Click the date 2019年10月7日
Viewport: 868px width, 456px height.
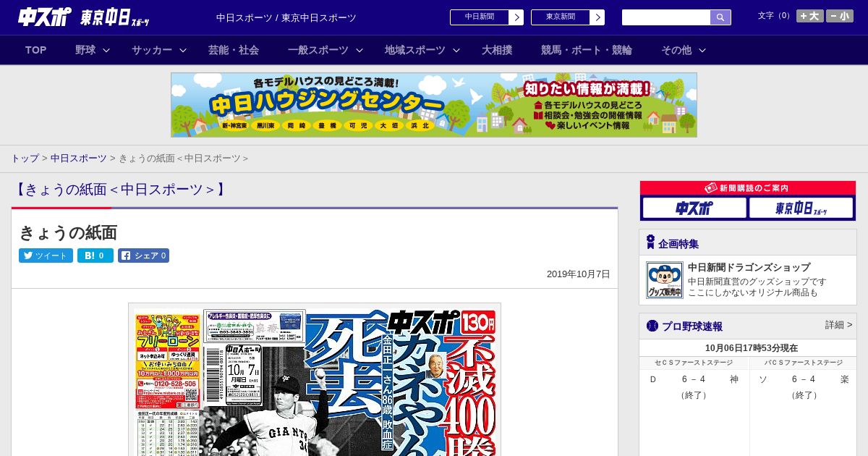(x=579, y=274)
